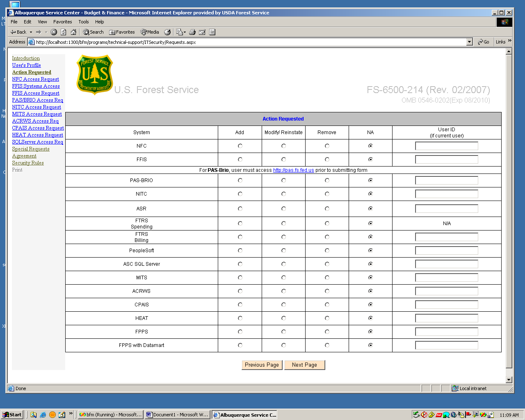
Task: Click the NFC User ID input field
Action: point(447,146)
